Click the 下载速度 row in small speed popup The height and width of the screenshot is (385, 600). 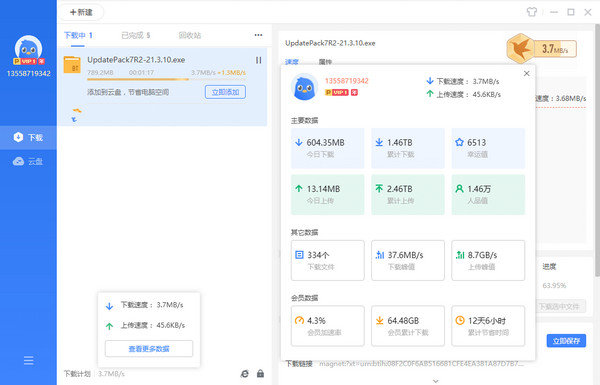tap(145, 305)
